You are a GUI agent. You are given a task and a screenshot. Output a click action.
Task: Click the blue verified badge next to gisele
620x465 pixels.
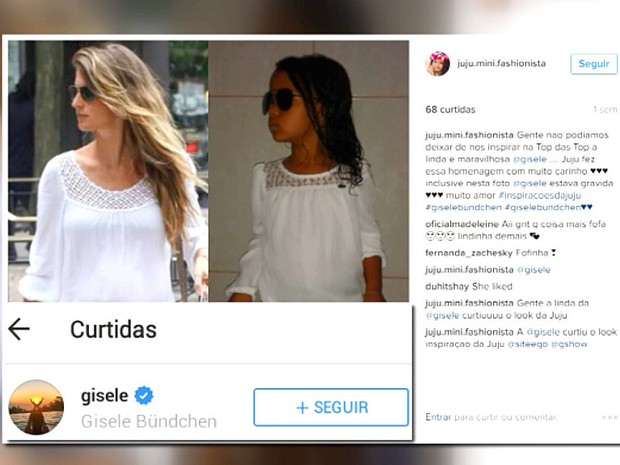[144, 395]
